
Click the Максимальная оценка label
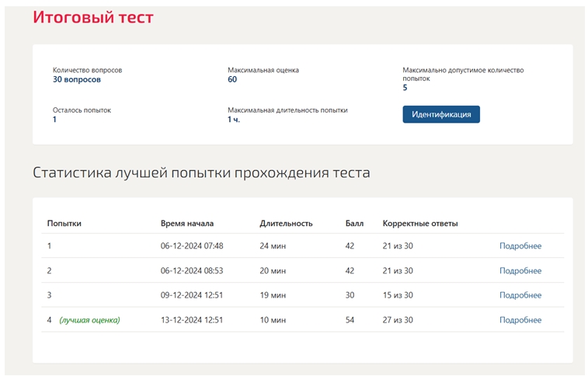(263, 70)
